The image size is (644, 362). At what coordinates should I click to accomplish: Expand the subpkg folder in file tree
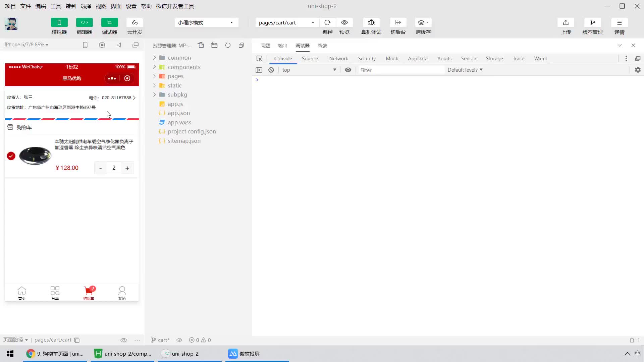pos(154,94)
